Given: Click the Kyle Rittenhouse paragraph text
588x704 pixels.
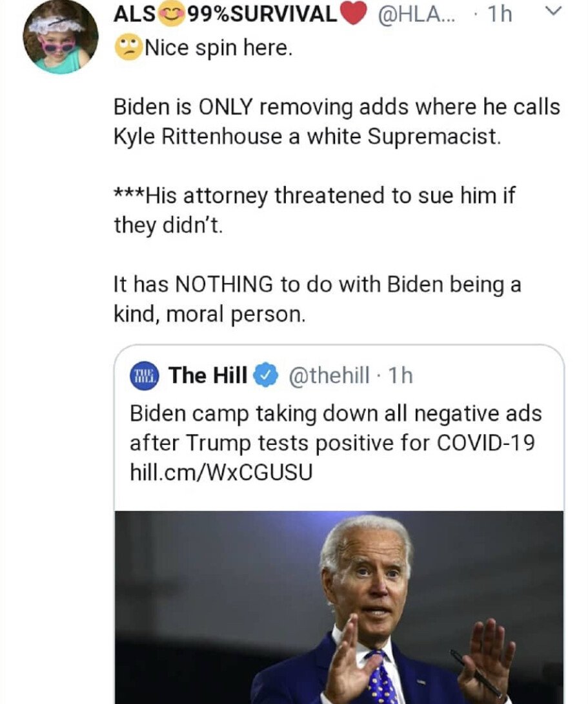Looking at the screenshot, I should tap(336, 123).
